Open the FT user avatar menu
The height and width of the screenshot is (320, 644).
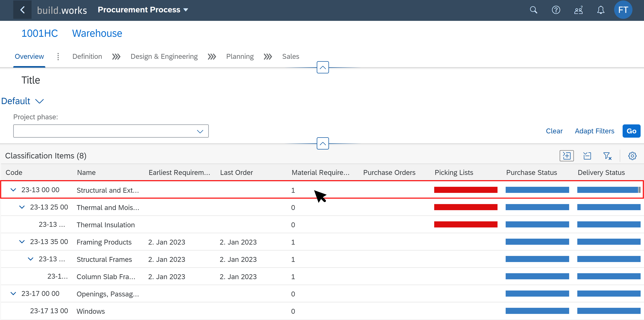click(x=623, y=10)
